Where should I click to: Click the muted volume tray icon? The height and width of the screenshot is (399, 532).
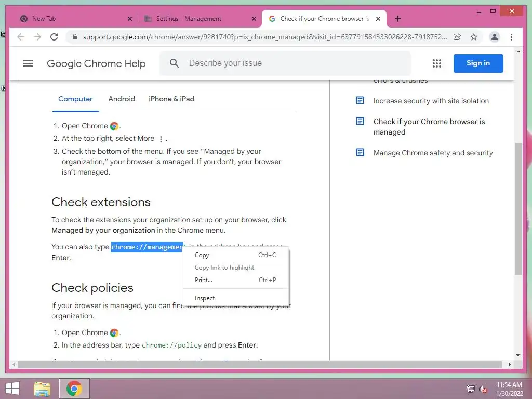tap(483, 389)
